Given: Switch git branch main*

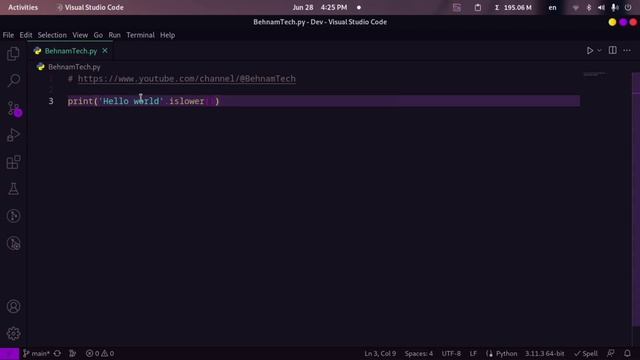Looking at the screenshot, I should tap(36, 353).
